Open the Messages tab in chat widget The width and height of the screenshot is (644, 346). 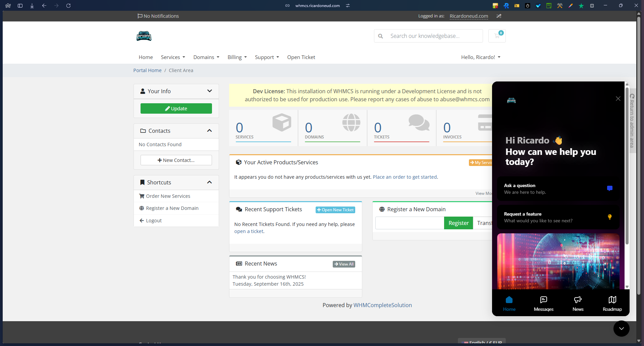543,303
